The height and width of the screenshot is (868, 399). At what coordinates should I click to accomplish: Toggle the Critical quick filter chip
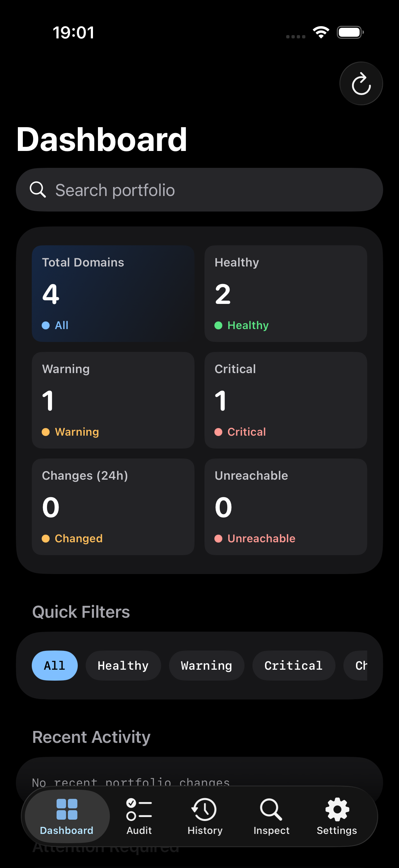pos(293,665)
